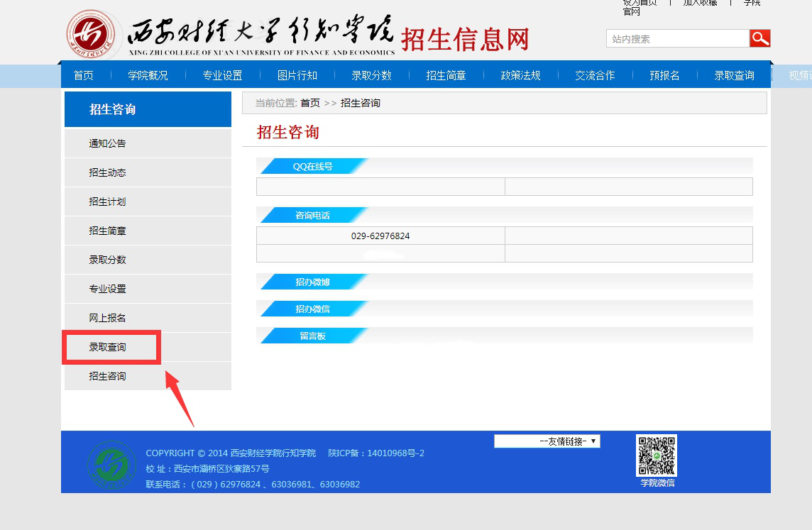The image size is (812, 530).
Task: Open 录取分数 in the top navigation bar
Action: pos(372,76)
